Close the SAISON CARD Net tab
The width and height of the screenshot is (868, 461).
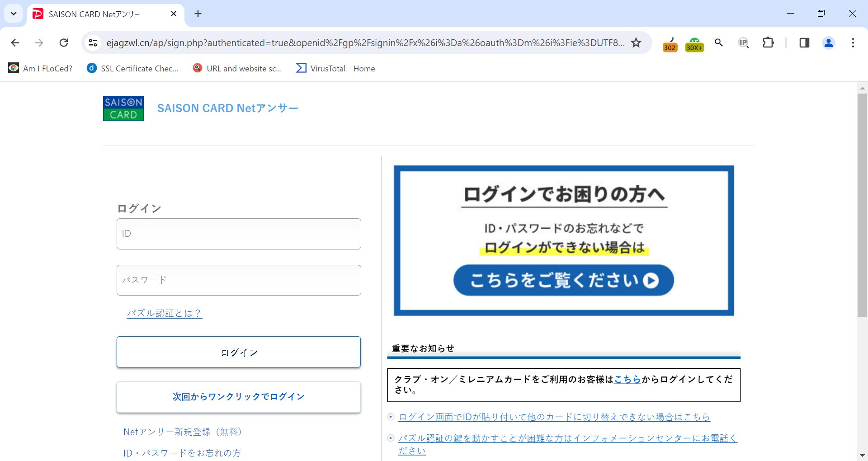click(174, 14)
